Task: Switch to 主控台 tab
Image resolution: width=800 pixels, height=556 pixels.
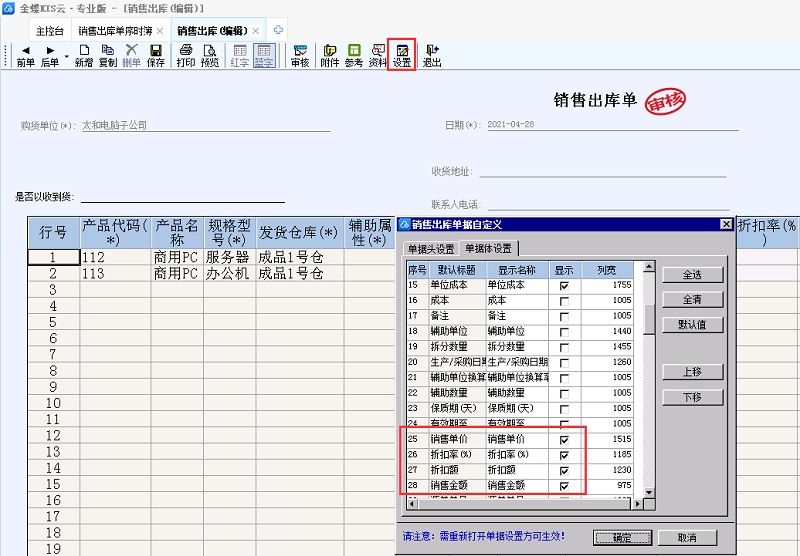Action: (x=50, y=31)
